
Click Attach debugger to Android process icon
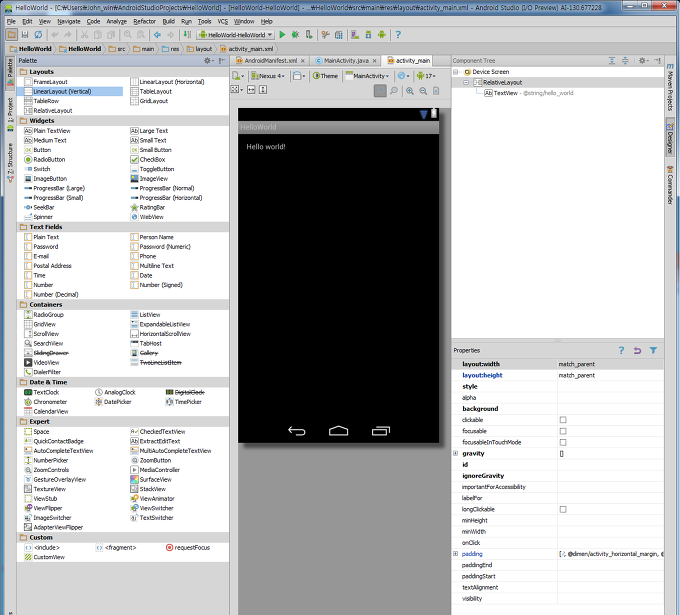[x=308, y=35]
